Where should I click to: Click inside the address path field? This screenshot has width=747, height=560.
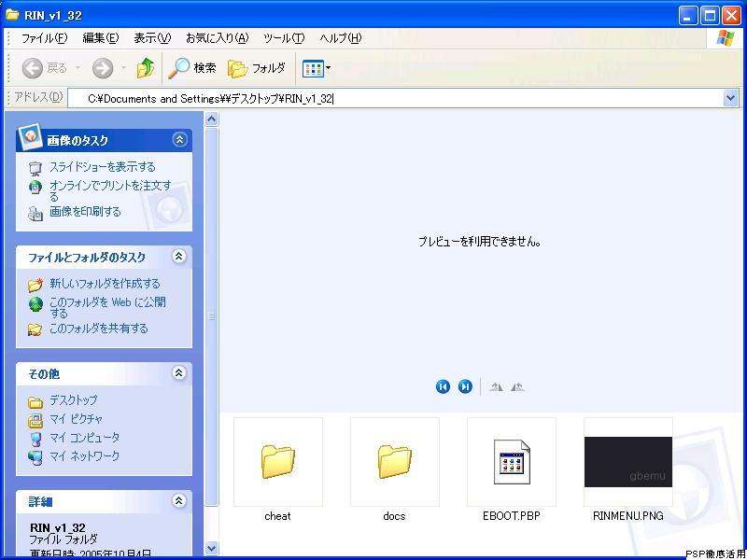tap(395, 99)
